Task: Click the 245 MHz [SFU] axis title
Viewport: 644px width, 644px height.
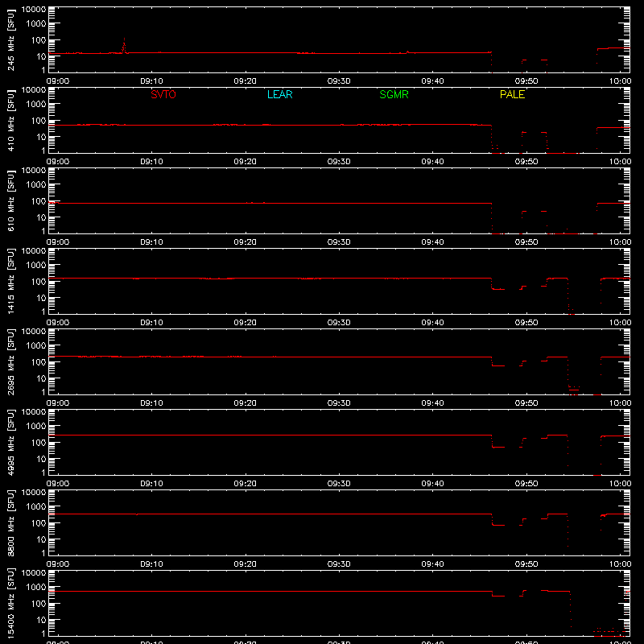Action: 11,39
